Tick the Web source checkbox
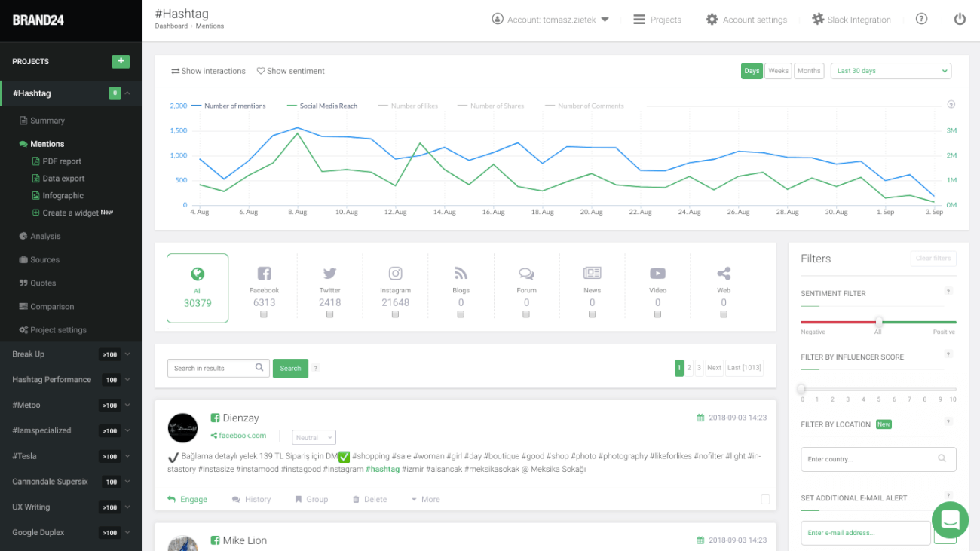Viewport: 980px width, 551px height. click(x=724, y=314)
